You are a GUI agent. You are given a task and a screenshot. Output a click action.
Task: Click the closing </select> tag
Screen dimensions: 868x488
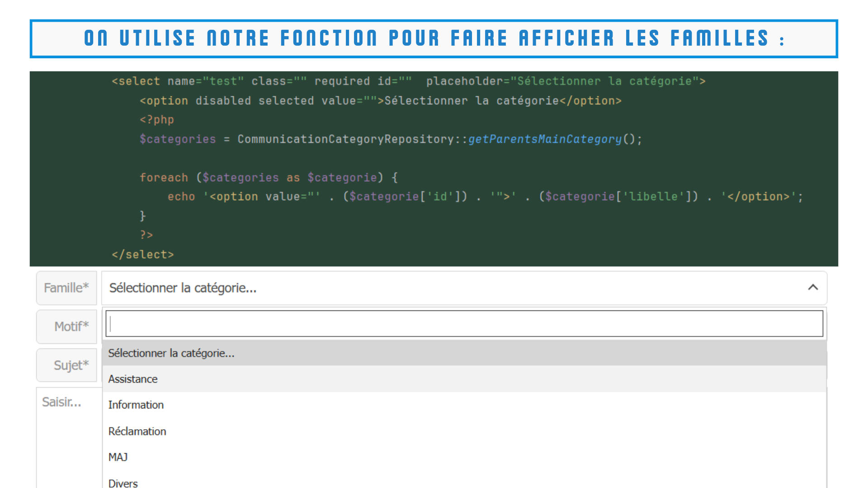point(143,254)
